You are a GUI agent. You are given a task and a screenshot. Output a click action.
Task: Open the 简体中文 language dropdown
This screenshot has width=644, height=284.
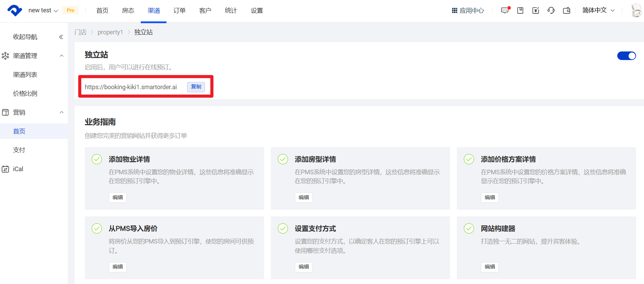(598, 10)
